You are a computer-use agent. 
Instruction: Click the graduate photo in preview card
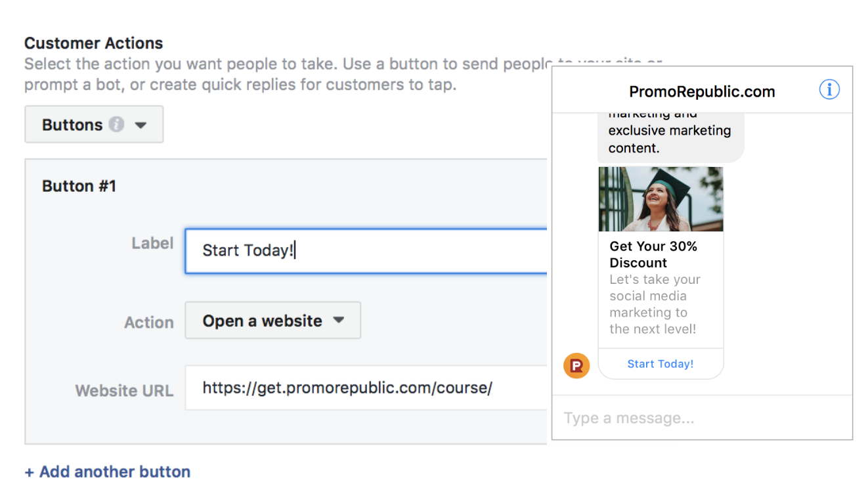(x=661, y=198)
